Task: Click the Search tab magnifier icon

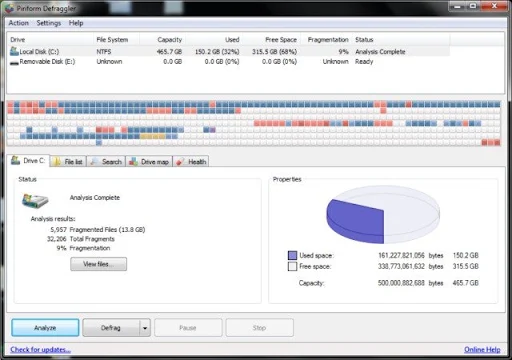Action: [x=94, y=162]
